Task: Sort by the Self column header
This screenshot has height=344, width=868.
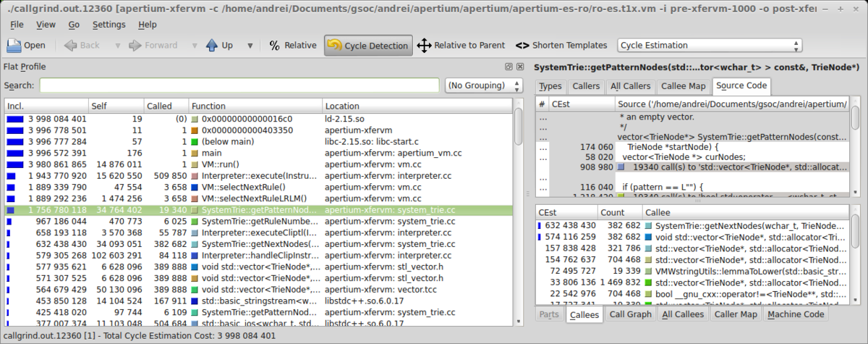Action: point(116,106)
